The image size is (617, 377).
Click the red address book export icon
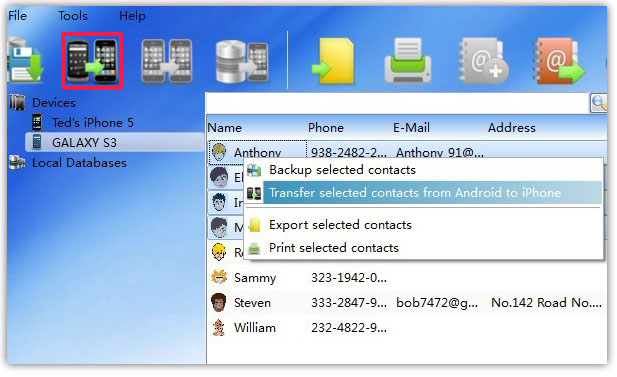559,61
